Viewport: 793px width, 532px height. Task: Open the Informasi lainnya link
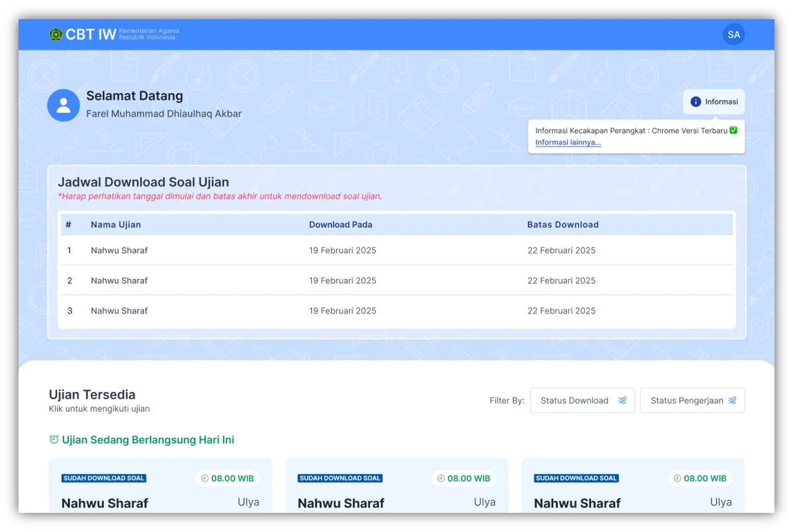pos(568,143)
